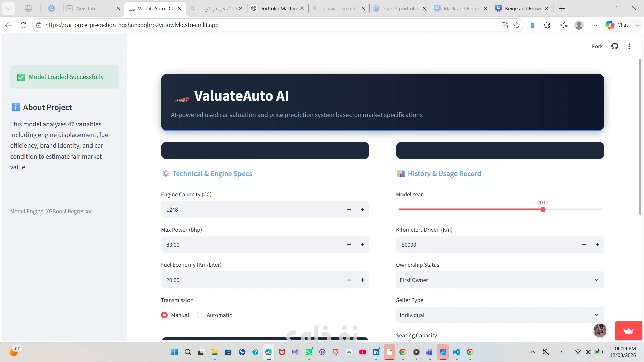Open Microsoft Teams from taskbar
The height and width of the screenshot is (362, 644).
click(x=430, y=352)
